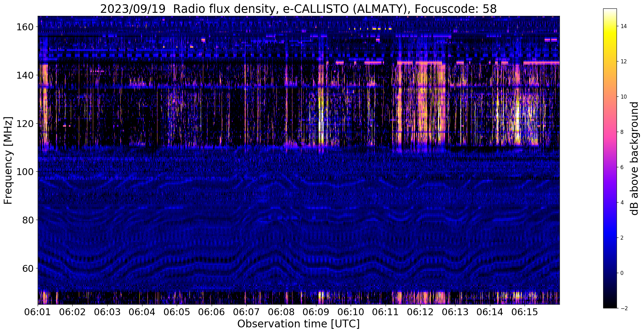Click the colorbar tick value 4
644x333 pixels.
click(622, 203)
